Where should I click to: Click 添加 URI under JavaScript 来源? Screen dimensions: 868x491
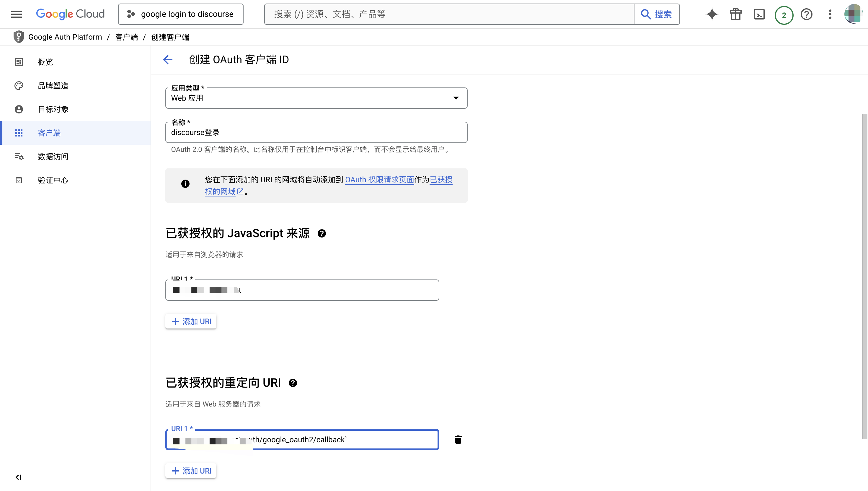click(x=191, y=321)
